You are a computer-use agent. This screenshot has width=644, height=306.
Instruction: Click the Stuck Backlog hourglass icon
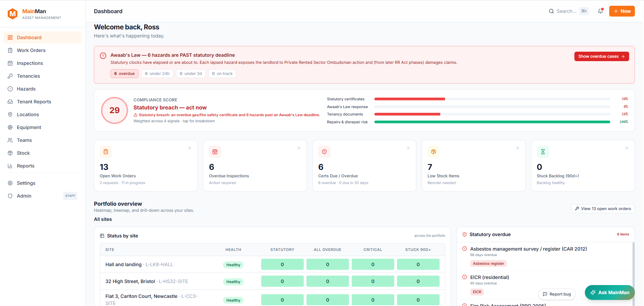tap(543, 152)
